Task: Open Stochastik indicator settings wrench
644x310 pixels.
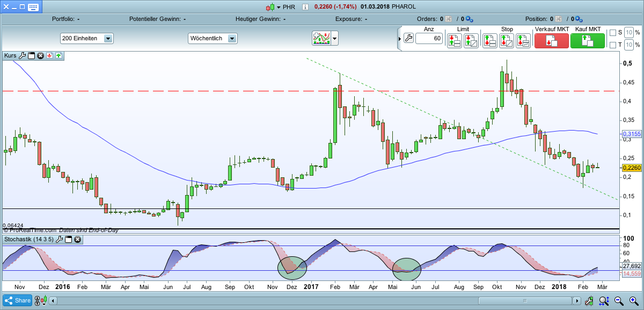Action: tap(59, 239)
